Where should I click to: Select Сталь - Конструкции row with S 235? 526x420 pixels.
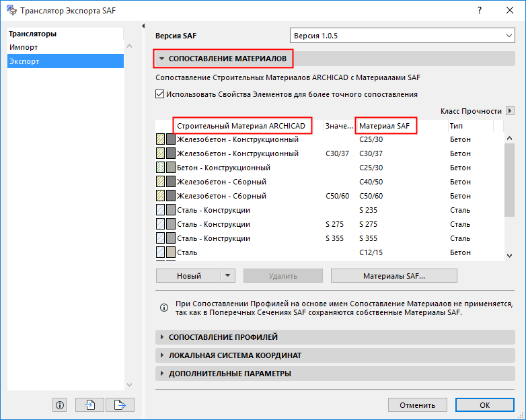click(330, 210)
